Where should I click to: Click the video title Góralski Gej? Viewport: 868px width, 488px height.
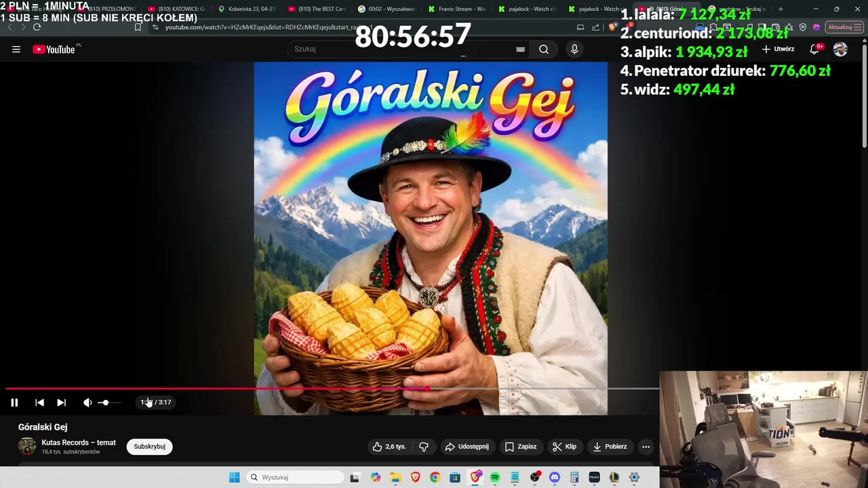click(x=43, y=427)
